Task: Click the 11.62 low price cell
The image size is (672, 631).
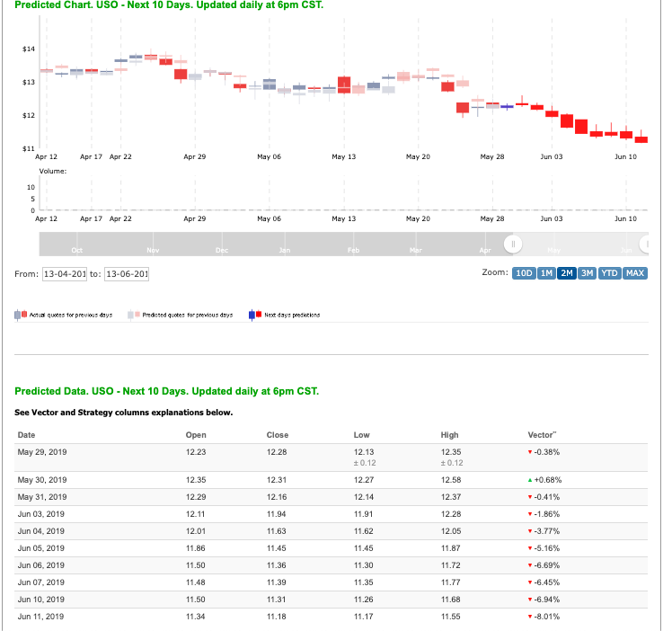Action: [364, 531]
